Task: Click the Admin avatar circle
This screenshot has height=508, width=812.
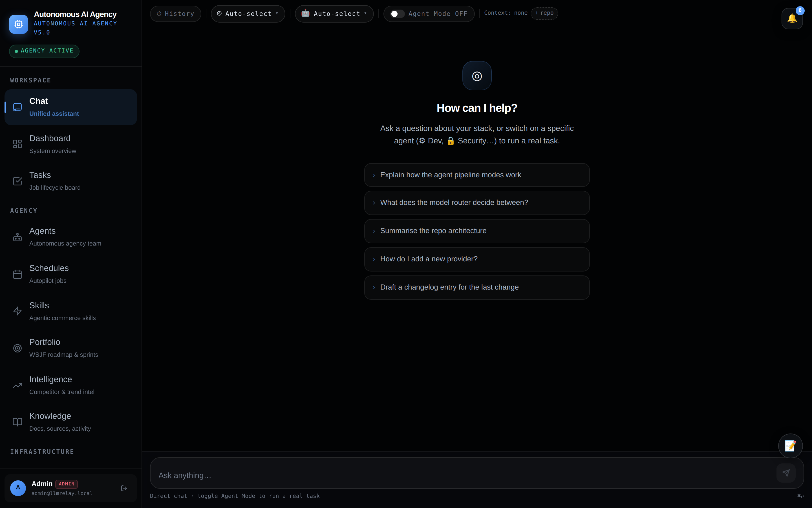Action: coord(18,488)
